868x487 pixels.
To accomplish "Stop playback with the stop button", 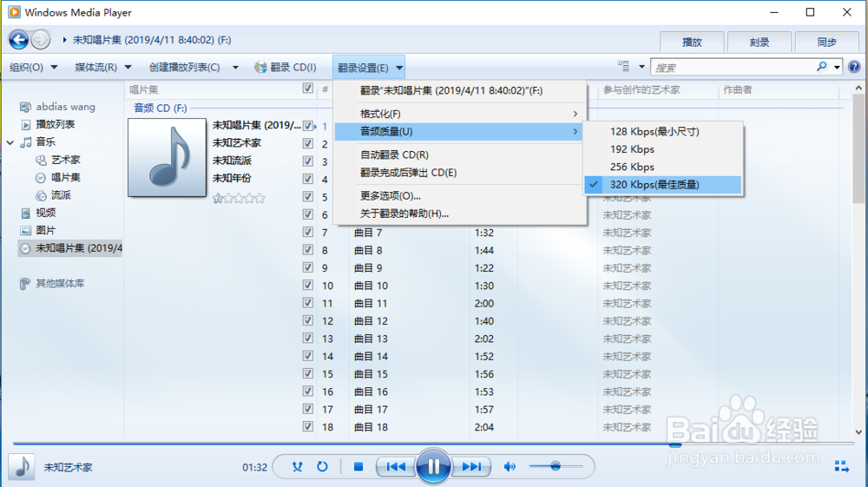I will (358, 466).
